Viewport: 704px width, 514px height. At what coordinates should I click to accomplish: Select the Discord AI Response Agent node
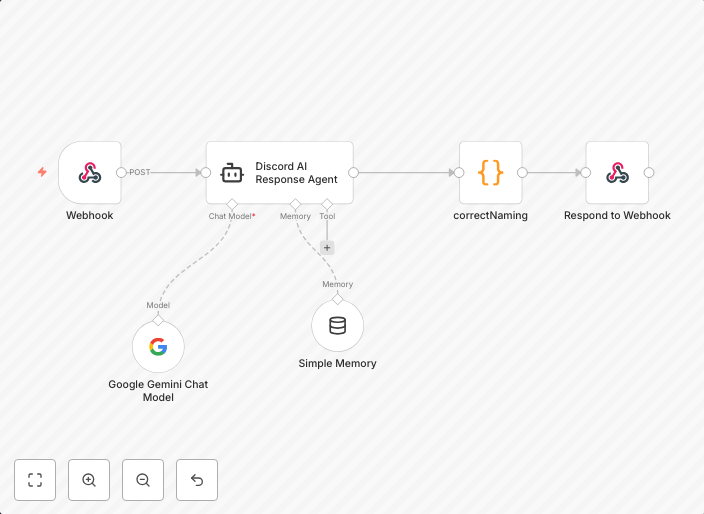tap(279, 173)
